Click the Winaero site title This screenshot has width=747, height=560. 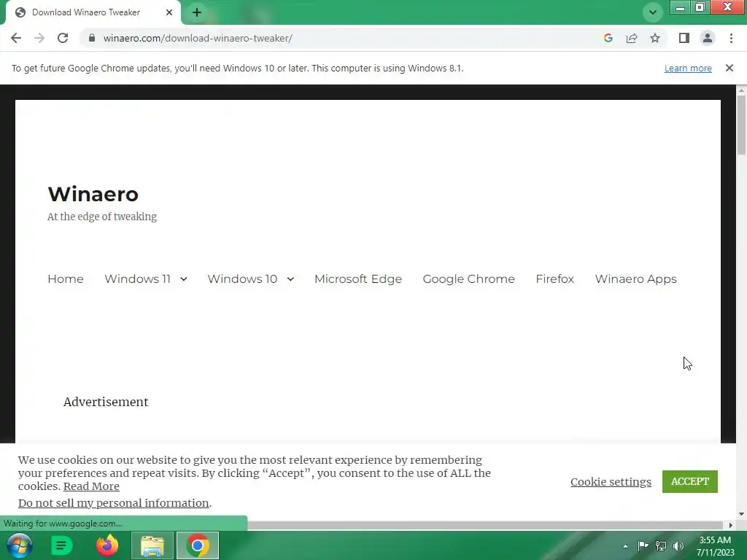click(93, 194)
